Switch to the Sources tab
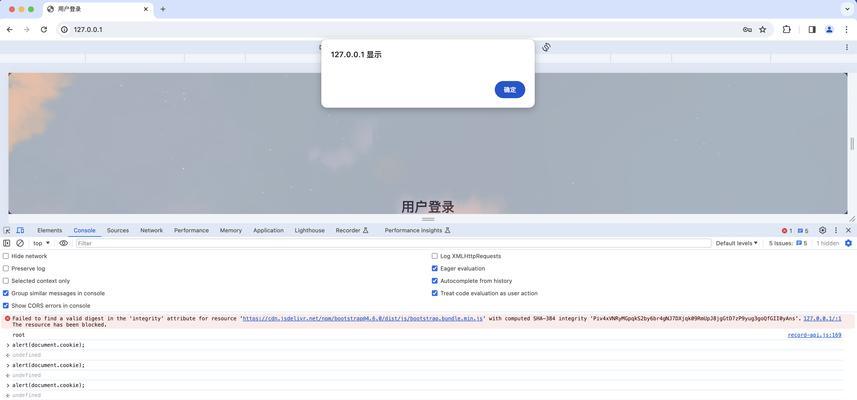 click(x=118, y=231)
